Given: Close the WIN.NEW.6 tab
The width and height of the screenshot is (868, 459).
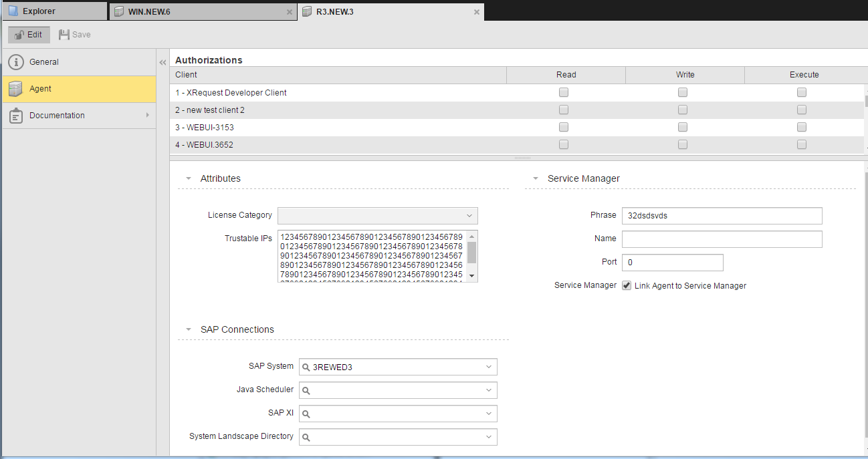Looking at the screenshot, I should tap(290, 12).
